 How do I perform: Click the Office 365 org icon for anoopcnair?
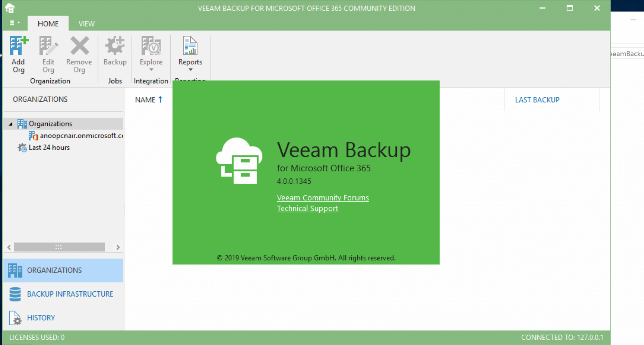pyautogui.click(x=33, y=136)
